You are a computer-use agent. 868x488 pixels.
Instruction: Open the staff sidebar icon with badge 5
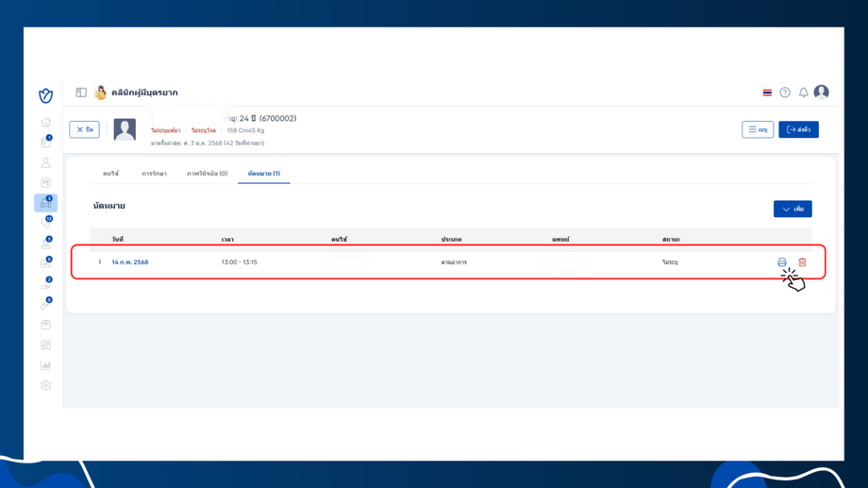coord(46,244)
